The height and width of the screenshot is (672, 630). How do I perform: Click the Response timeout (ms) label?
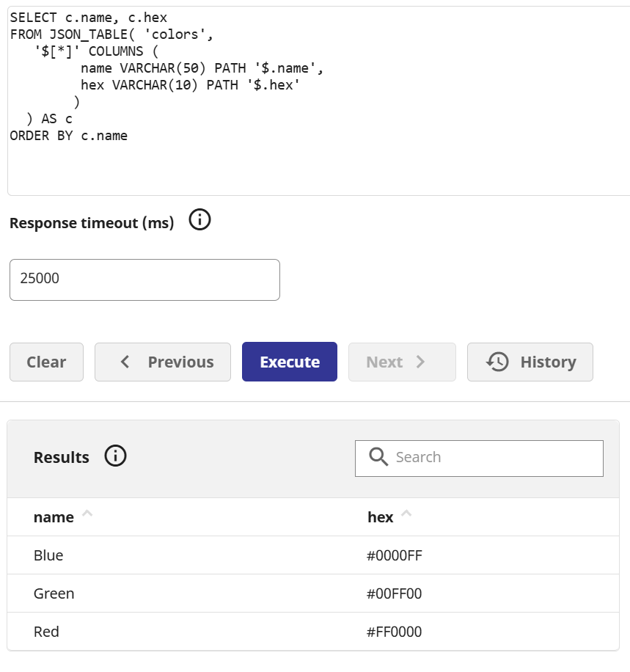92,223
